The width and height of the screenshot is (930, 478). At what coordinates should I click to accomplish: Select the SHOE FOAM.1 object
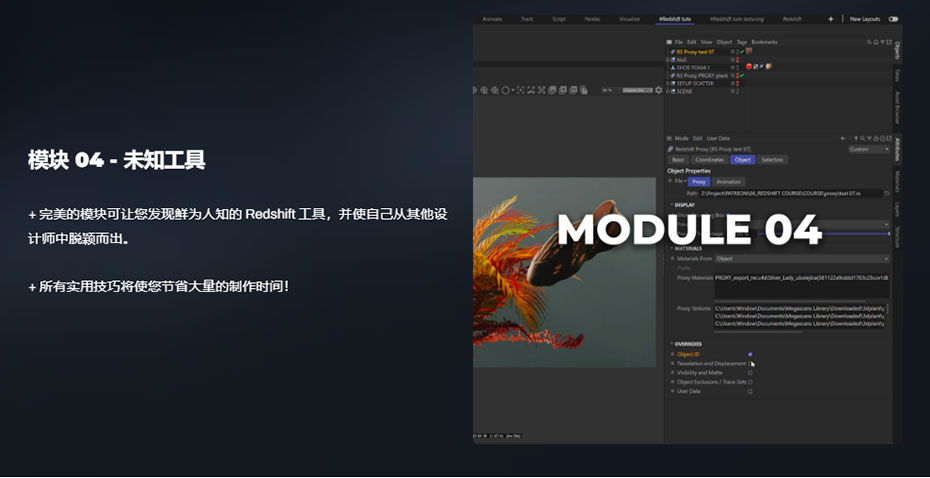click(x=693, y=68)
